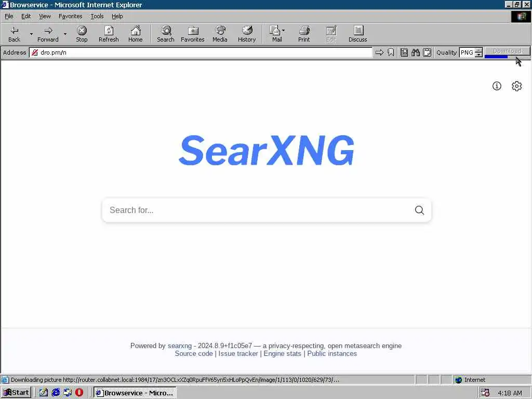Viewport: 532px width, 399px height.
Task: Stop loading with the Stop button
Action: 82,34
